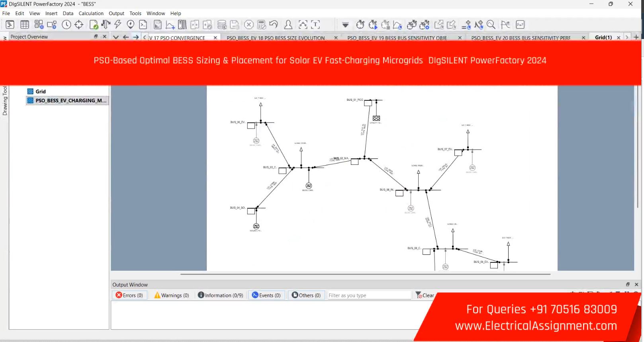Click the P=? parameter icon
The height and width of the screenshot is (342, 644).
520,25
